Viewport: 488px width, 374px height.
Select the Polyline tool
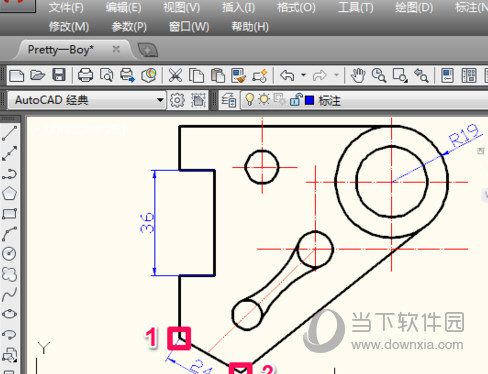pyautogui.click(x=9, y=174)
